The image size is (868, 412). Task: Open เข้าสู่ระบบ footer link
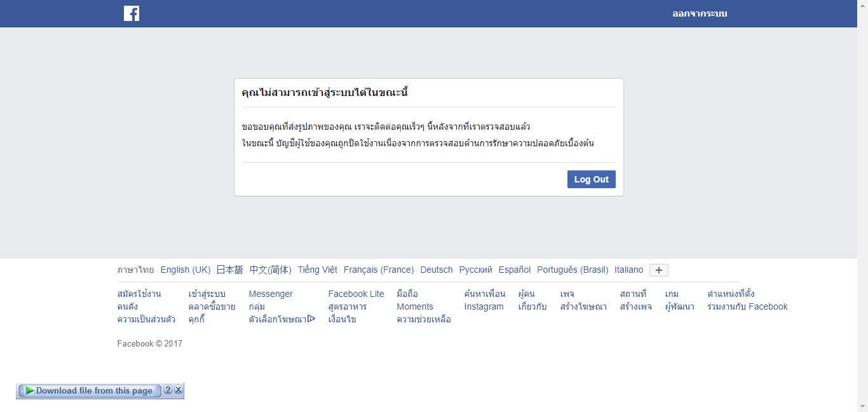pos(207,294)
